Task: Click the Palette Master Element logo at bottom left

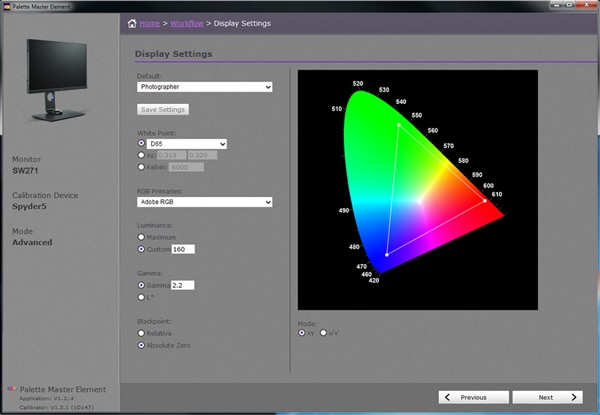Action: coord(11,387)
